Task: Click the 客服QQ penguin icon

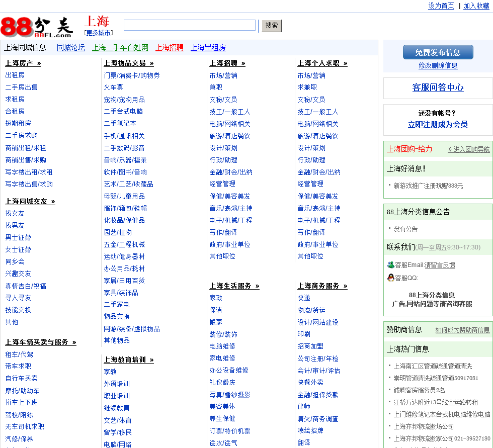Action: tap(390, 278)
